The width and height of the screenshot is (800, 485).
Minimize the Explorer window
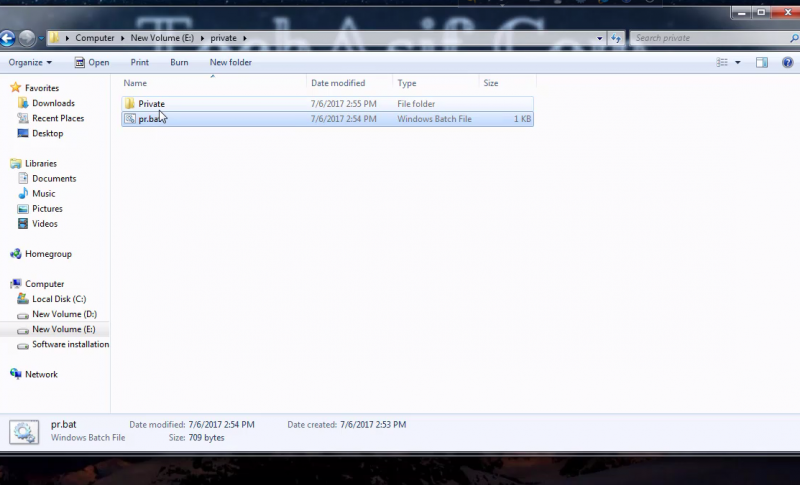pos(741,12)
